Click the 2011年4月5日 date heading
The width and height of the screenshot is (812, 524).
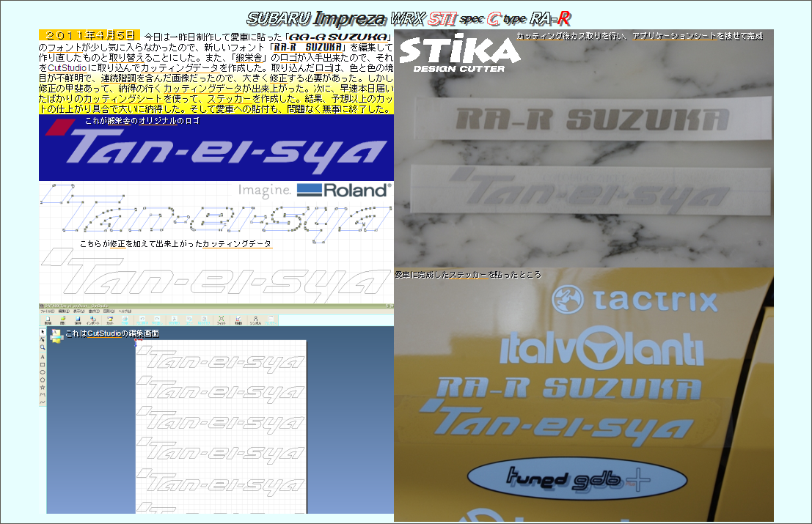[x=89, y=35]
